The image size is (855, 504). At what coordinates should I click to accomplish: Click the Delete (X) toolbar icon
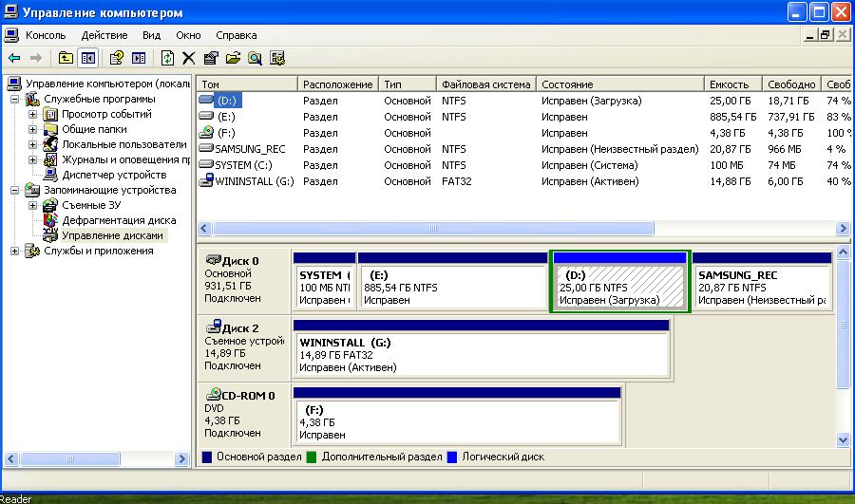(189, 58)
